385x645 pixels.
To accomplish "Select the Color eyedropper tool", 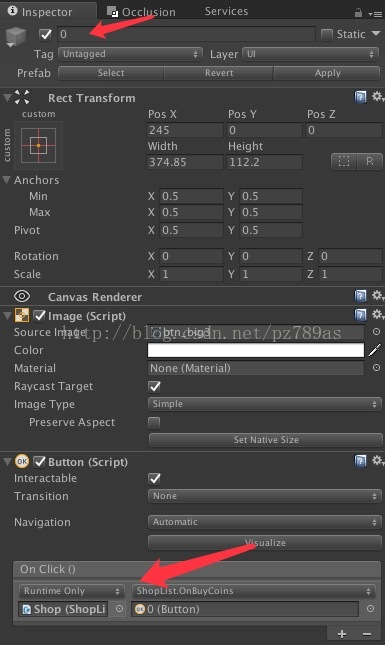I will (x=375, y=350).
